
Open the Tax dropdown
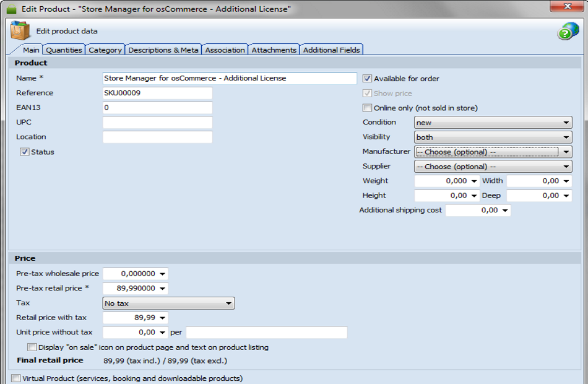(169, 303)
